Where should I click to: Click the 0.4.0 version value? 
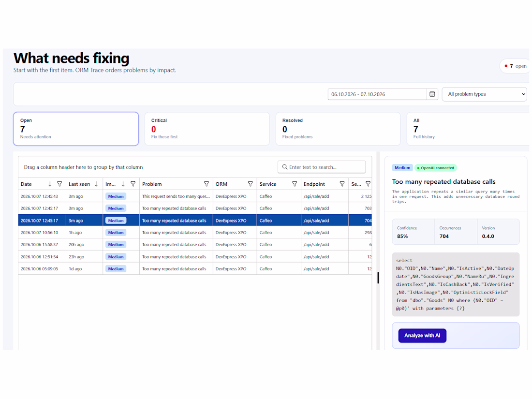coord(488,236)
